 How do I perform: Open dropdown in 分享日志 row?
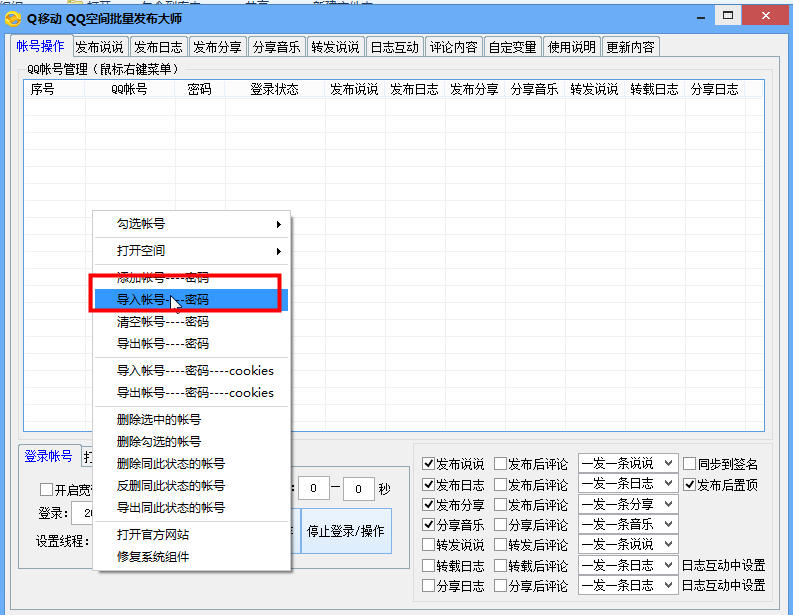coord(628,586)
